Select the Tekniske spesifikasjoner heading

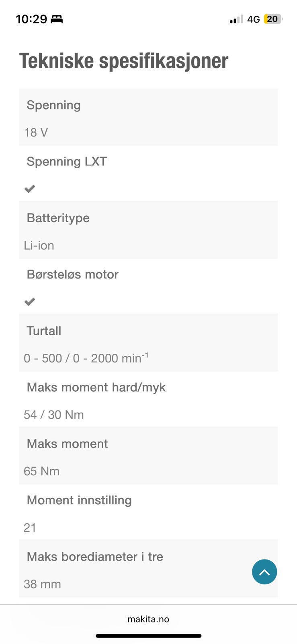[124, 61]
